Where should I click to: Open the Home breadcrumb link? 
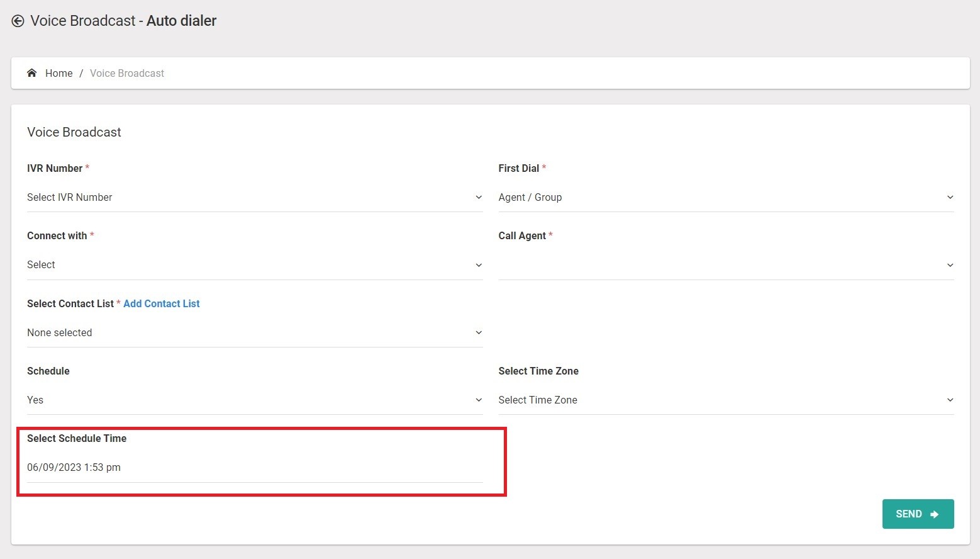pyautogui.click(x=58, y=73)
